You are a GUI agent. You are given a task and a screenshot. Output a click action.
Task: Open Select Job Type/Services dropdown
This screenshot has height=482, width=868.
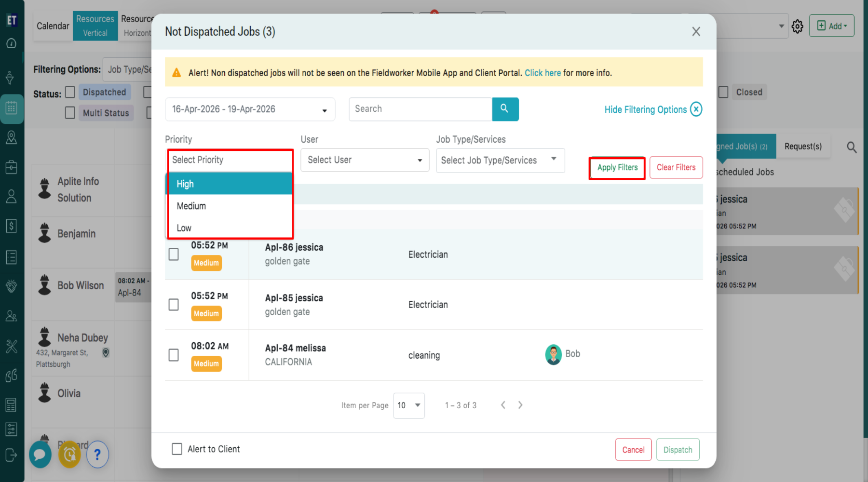point(500,160)
